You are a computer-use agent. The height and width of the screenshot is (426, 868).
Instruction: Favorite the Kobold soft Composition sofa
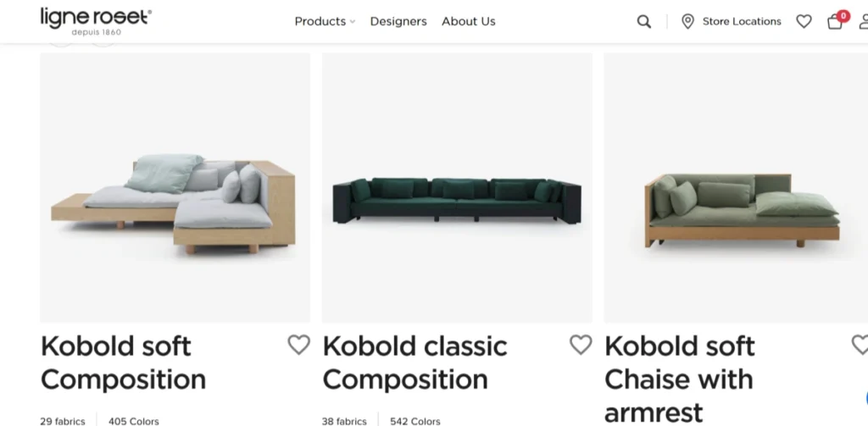pos(298,345)
